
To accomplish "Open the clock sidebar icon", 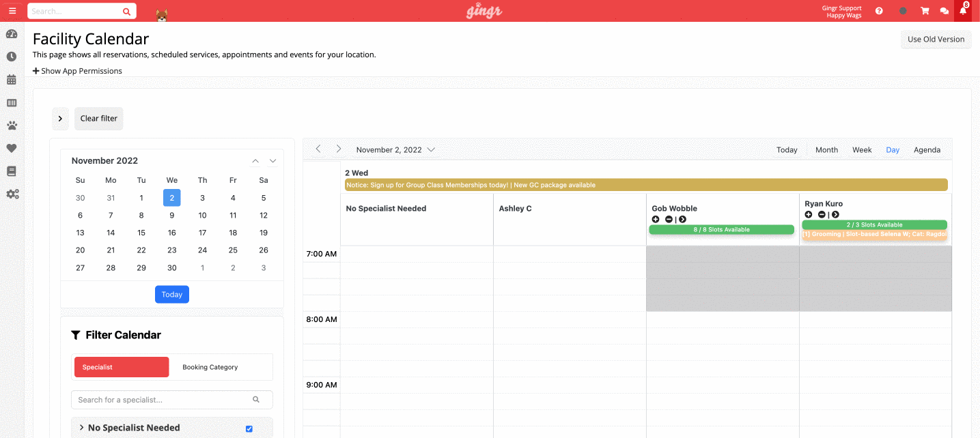I will pyautogui.click(x=12, y=57).
